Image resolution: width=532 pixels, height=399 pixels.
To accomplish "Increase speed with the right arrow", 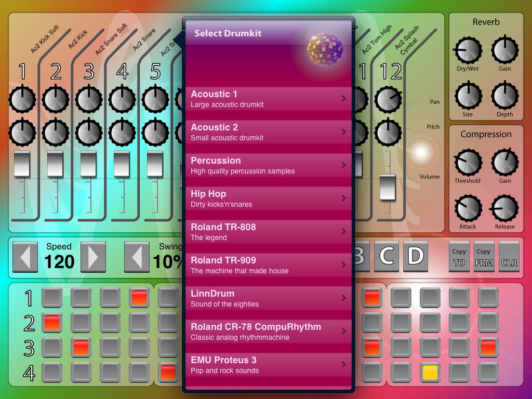I will [x=94, y=257].
